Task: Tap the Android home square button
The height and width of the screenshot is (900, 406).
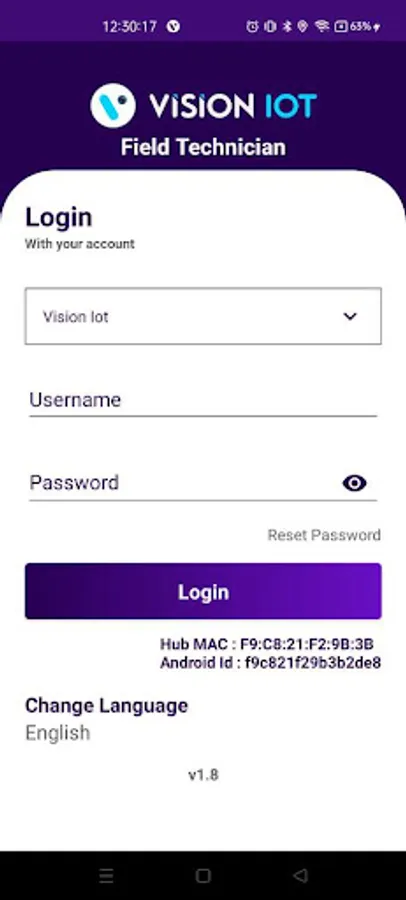Action: 203,875
